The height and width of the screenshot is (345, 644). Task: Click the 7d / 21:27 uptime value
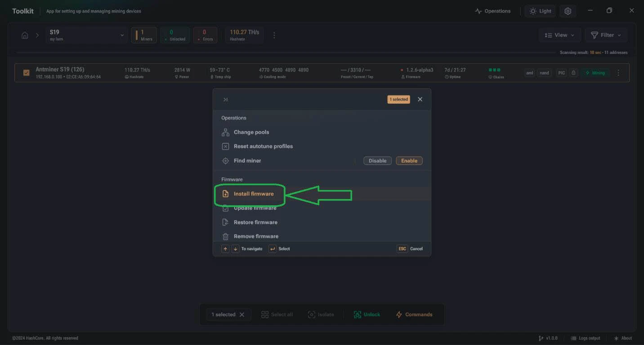455,70
